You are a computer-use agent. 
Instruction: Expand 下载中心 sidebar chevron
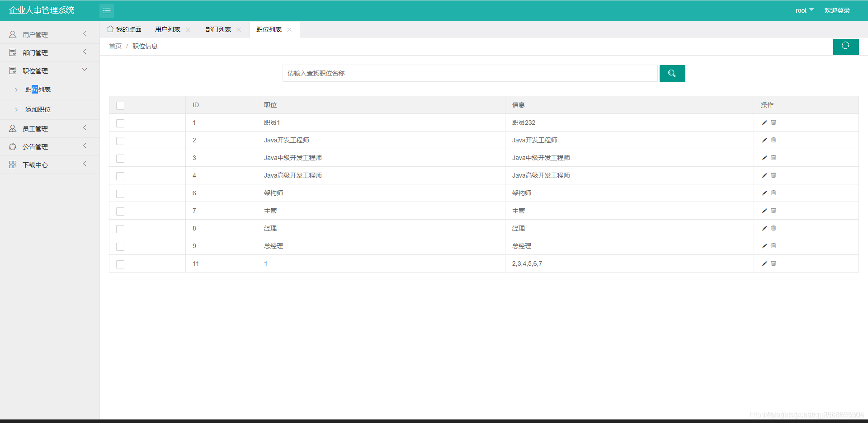pos(85,164)
